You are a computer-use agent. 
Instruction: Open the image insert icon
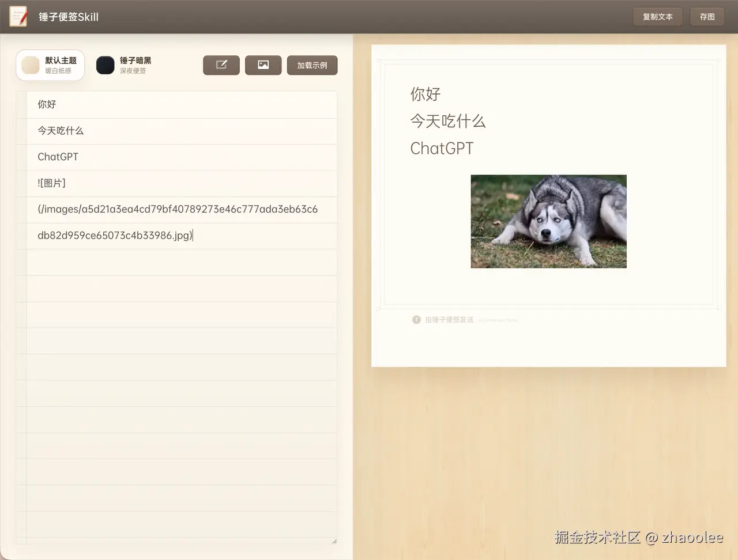pos(263,65)
